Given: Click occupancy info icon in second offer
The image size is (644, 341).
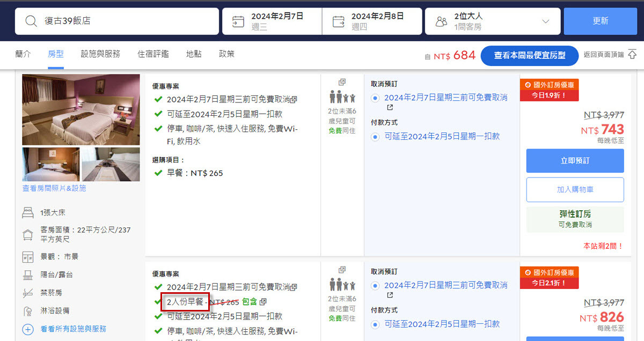Looking at the screenshot, I should (342, 270).
